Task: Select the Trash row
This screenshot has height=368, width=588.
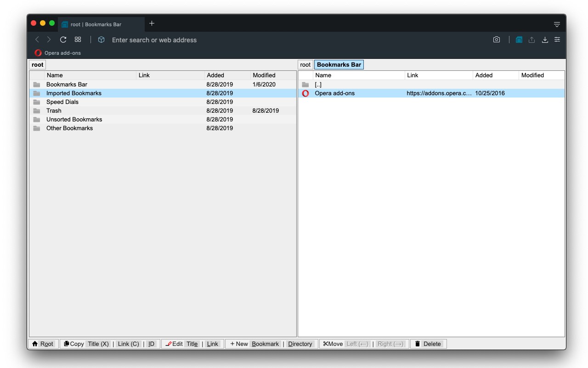Action: 163,111
